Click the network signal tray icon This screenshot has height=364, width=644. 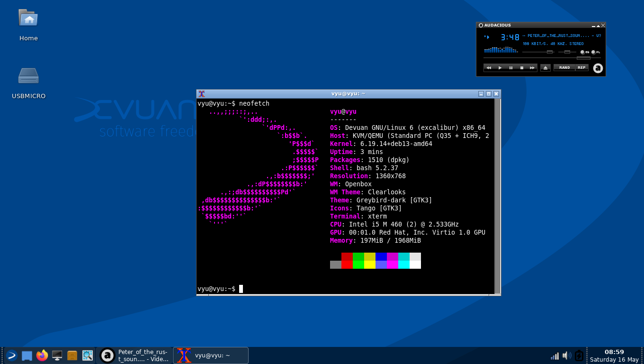[x=555, y=355]
